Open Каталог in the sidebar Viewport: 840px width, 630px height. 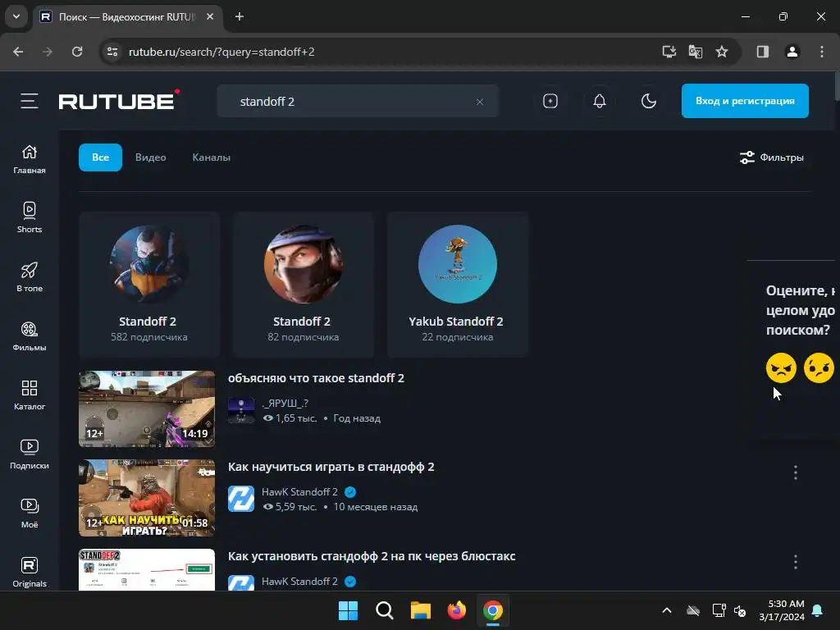30,395
